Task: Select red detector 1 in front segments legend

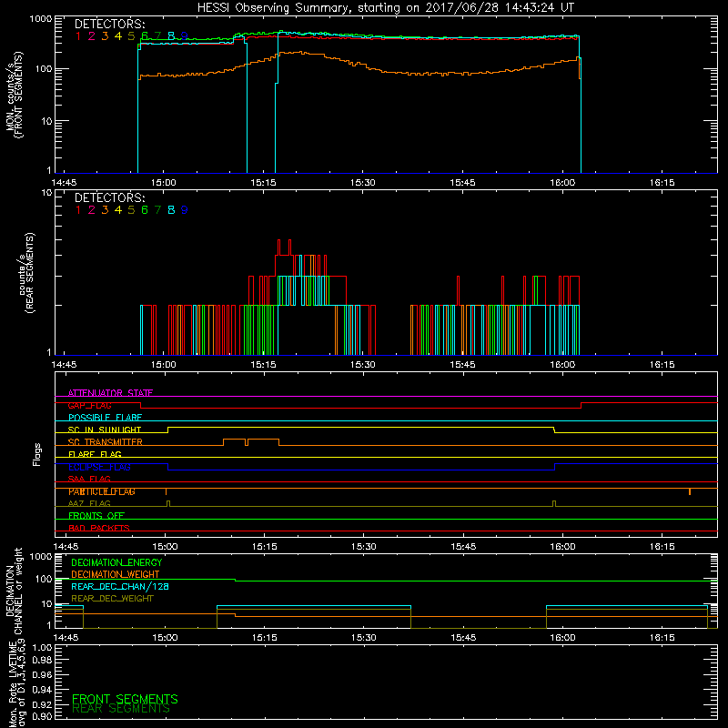Action: pos(78,36)
